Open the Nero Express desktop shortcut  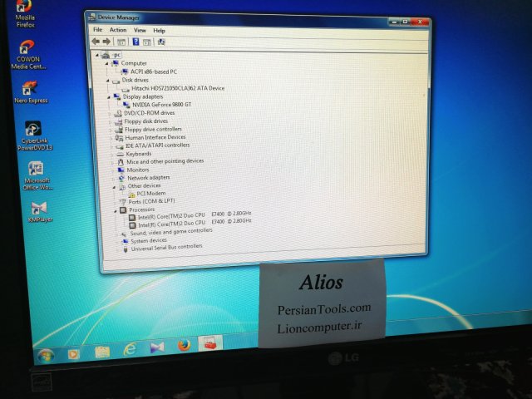(x=31, y=88)
